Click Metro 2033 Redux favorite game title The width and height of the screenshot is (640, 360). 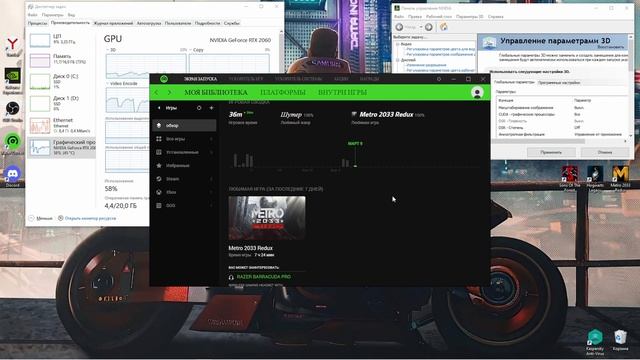click(386, 115)
